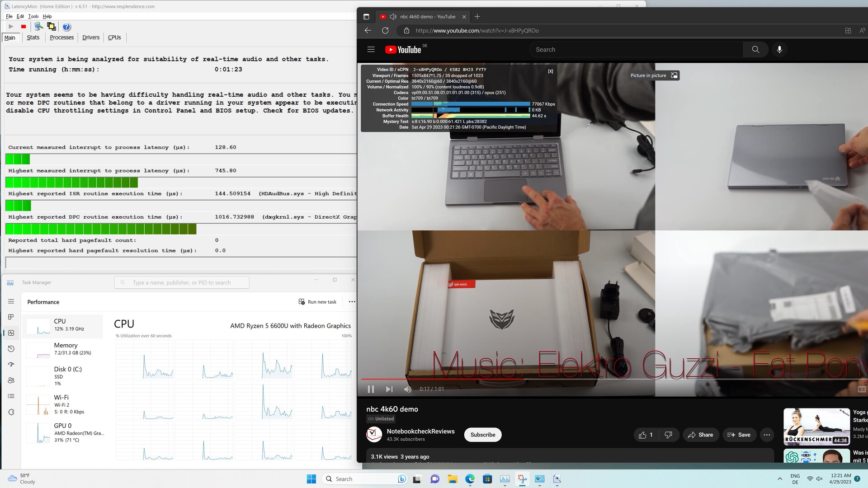Open a new browser tab
This screenshot has width=868, height=488.
coord(477,17)
